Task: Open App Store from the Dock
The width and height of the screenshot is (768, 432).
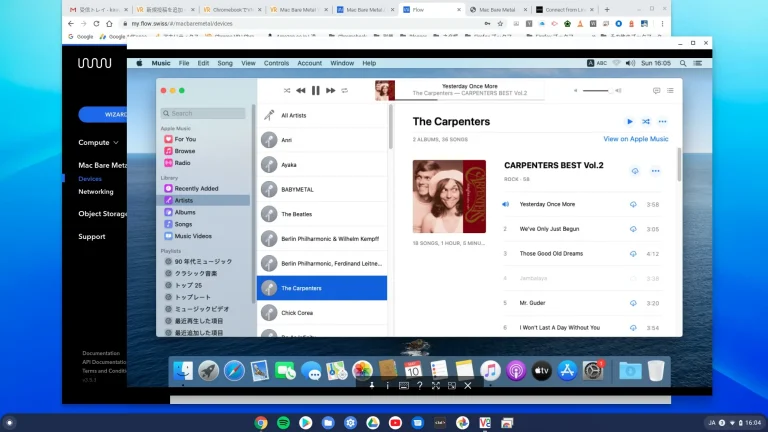Action: [x=567, y=371]
